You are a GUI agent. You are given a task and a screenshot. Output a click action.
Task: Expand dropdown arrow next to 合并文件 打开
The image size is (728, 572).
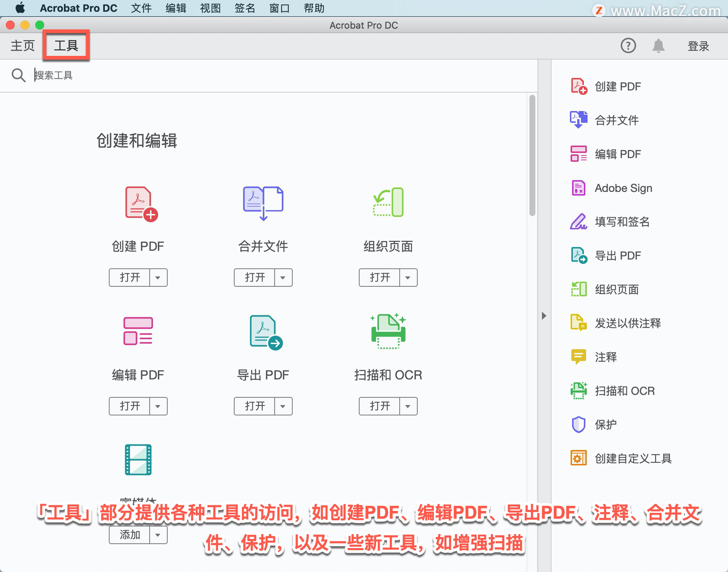283,278
